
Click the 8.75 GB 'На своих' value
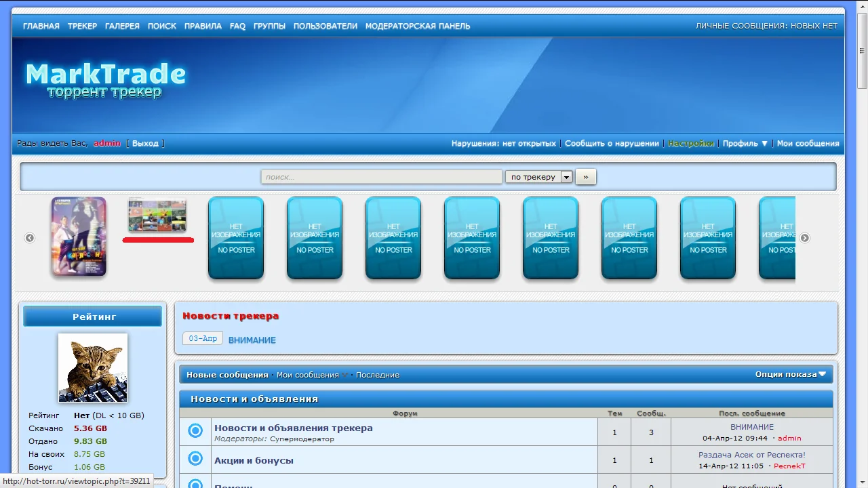click(x=90, y=454)
